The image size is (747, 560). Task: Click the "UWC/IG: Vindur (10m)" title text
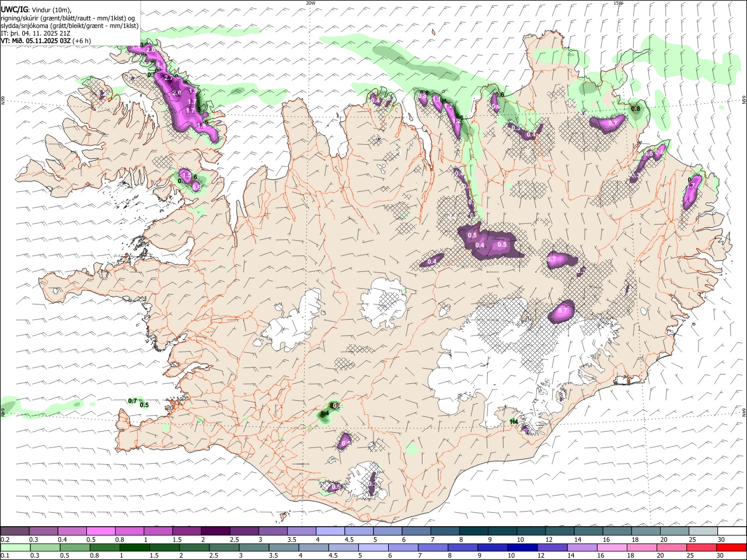click(36, 9)
